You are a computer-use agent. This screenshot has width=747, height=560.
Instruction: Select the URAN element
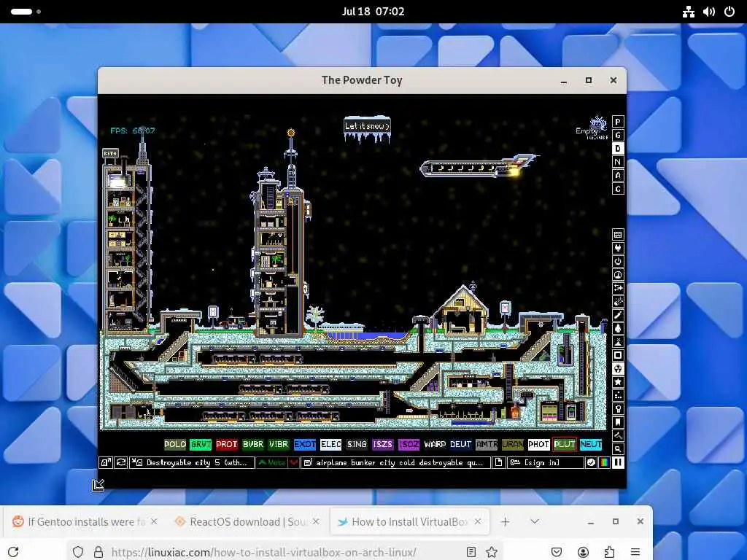[513, 444]
